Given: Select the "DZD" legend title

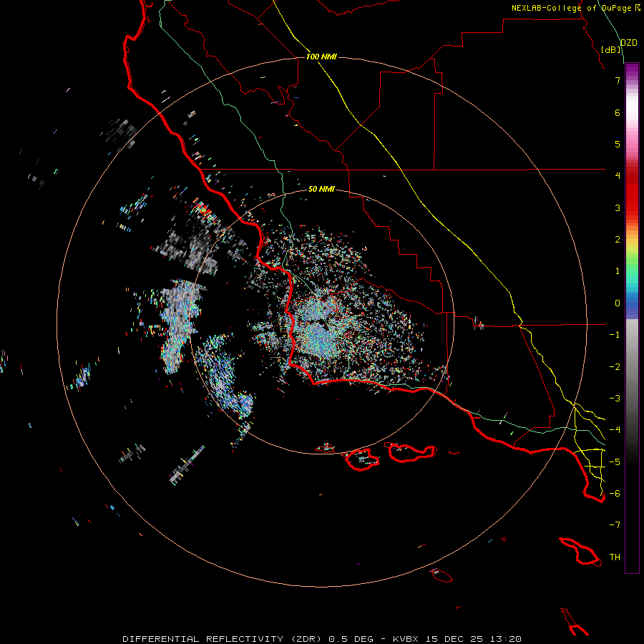Looking at the screenshot, I should pyautogui.click(x=629, y=43).
